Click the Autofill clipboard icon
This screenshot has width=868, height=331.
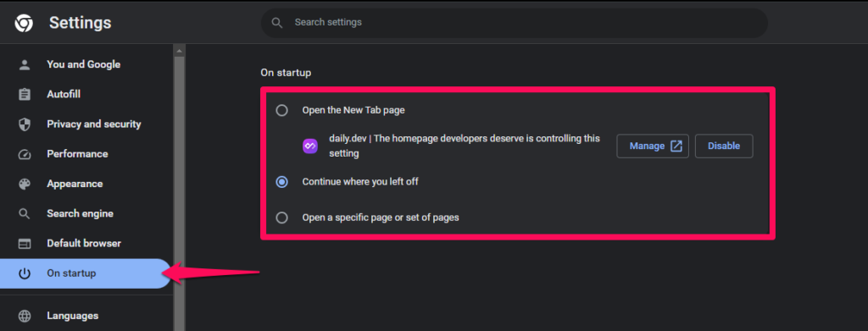[x=25, y=95]
